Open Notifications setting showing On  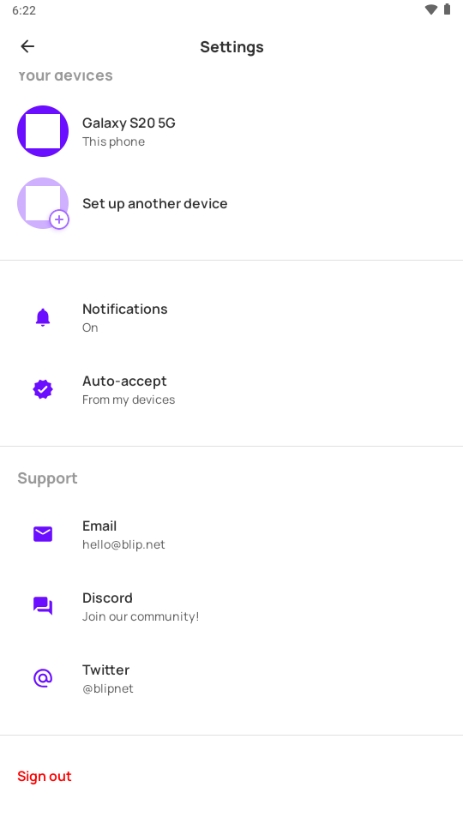click(232, 318)
